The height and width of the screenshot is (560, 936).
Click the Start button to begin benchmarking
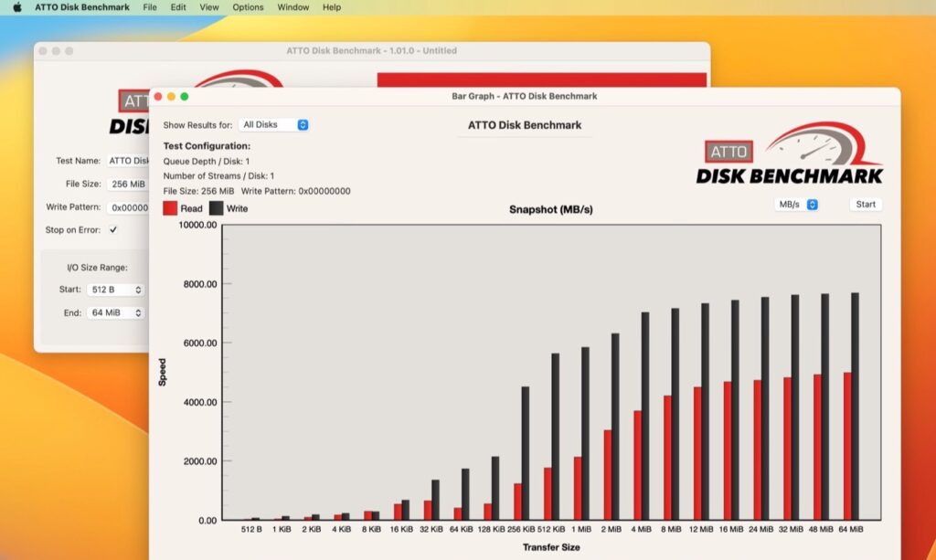[x=865, y=204]
